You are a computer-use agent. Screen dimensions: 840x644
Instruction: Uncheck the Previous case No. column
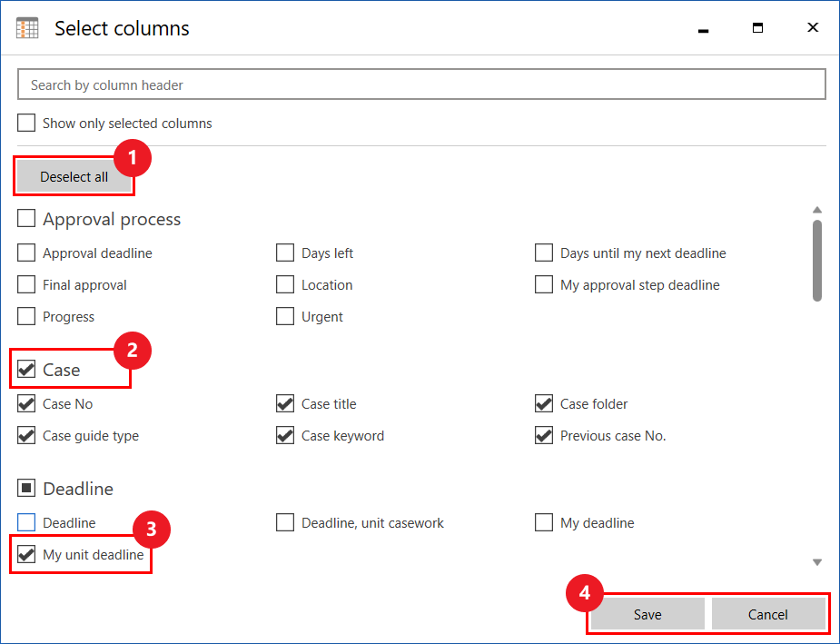(544, 435)
